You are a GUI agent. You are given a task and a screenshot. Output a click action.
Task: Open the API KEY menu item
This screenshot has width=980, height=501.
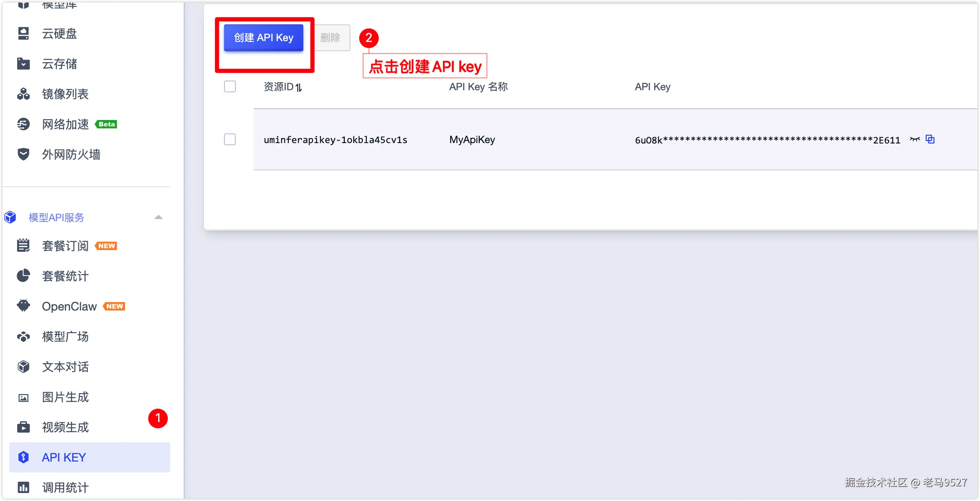click(x=64, y=457)
